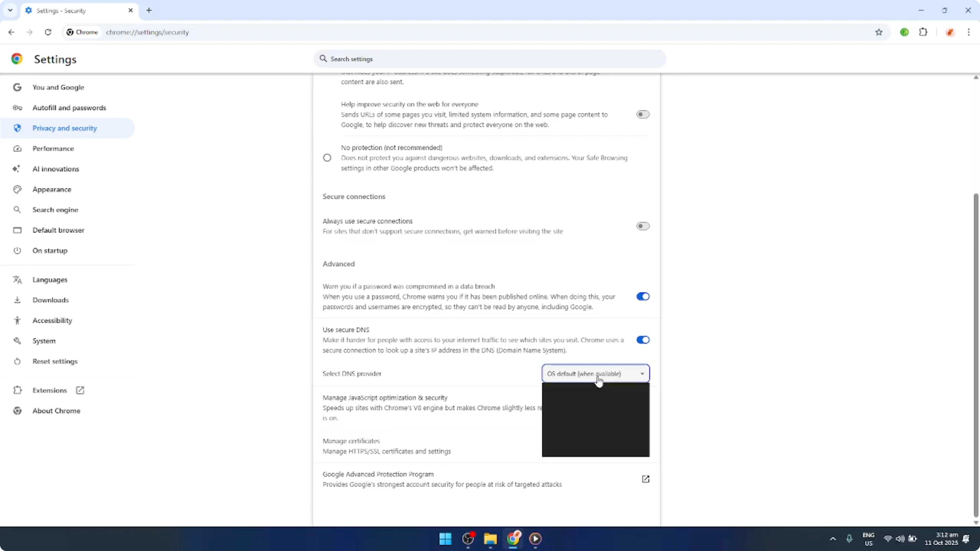Open the Extensions puzzle icon in the toolbar
The height and width of the screenshot is (551, 980).
924,32
